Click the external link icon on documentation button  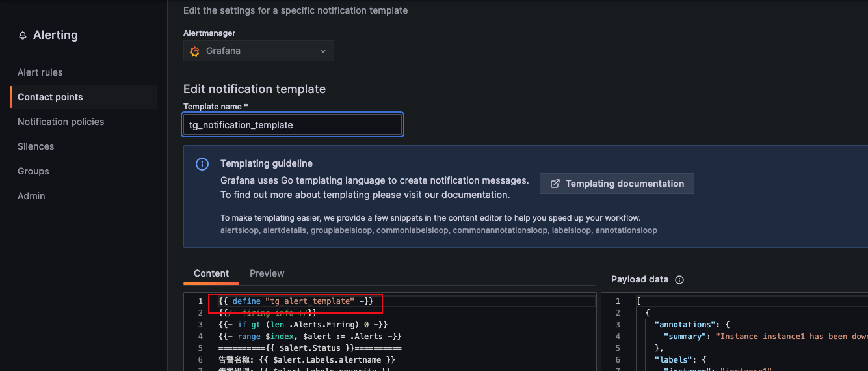pos(555,184)
